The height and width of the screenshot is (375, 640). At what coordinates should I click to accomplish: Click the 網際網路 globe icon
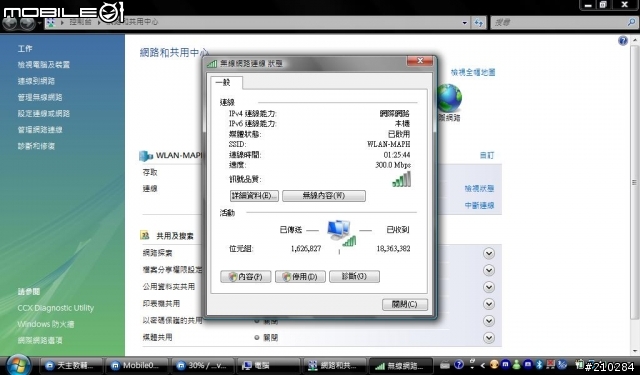click(x=449, y=98)
